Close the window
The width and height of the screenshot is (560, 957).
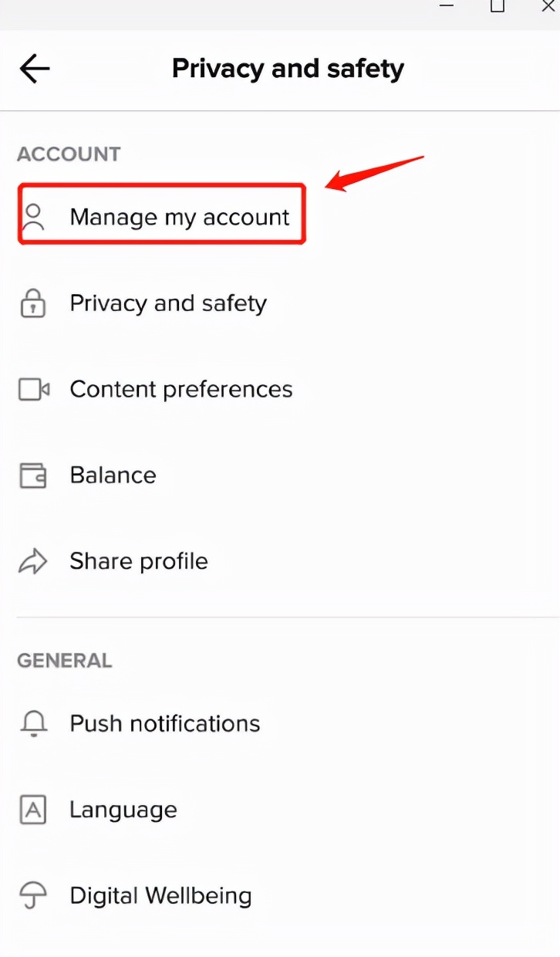pos(548,6)
